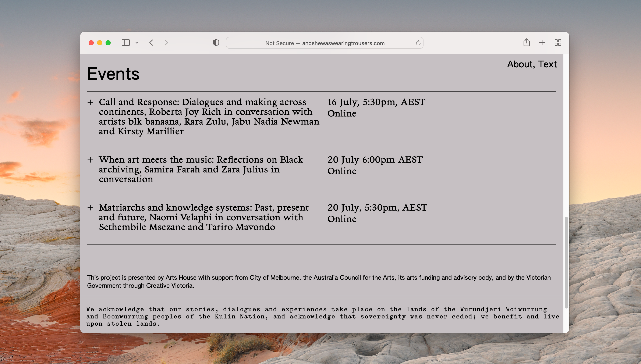
Task: Click the privacy report shield icon
Action: [x=216, y=43]
